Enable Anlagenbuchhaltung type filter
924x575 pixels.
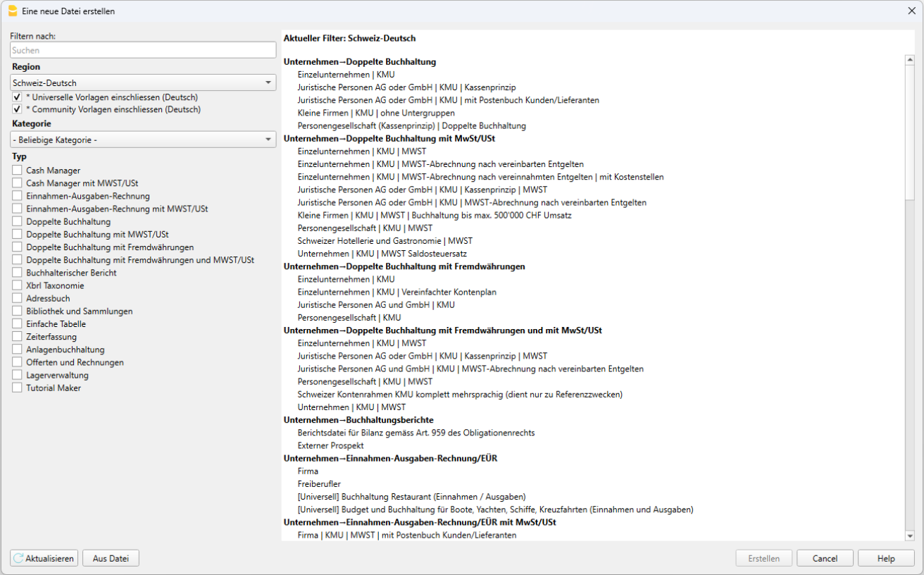[x=17, y=350]
